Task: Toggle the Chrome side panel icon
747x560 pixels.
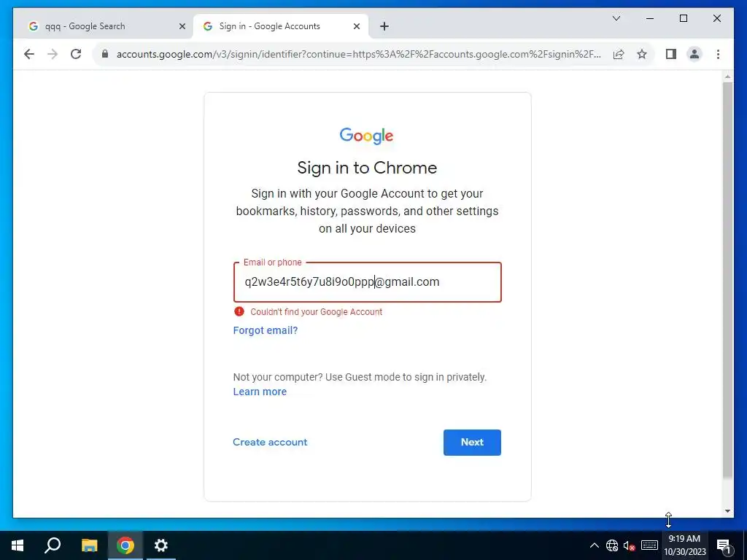Action: [671, 54]
